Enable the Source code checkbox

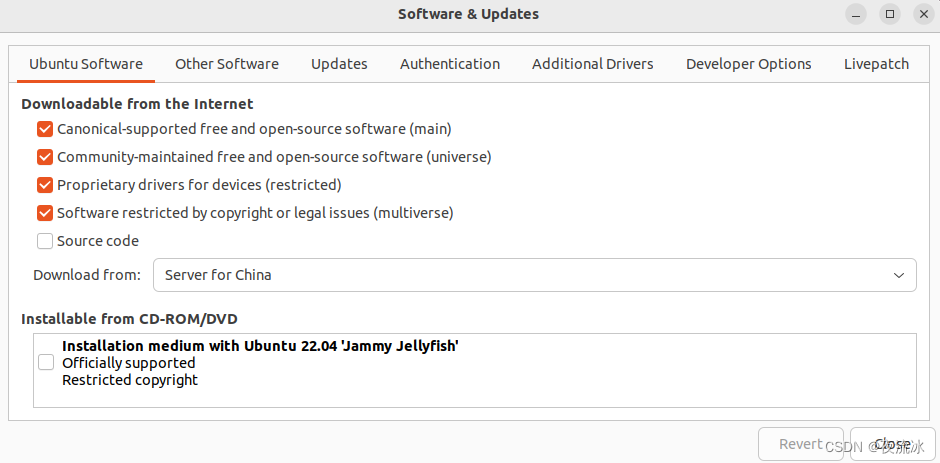(x=45, y=241)
